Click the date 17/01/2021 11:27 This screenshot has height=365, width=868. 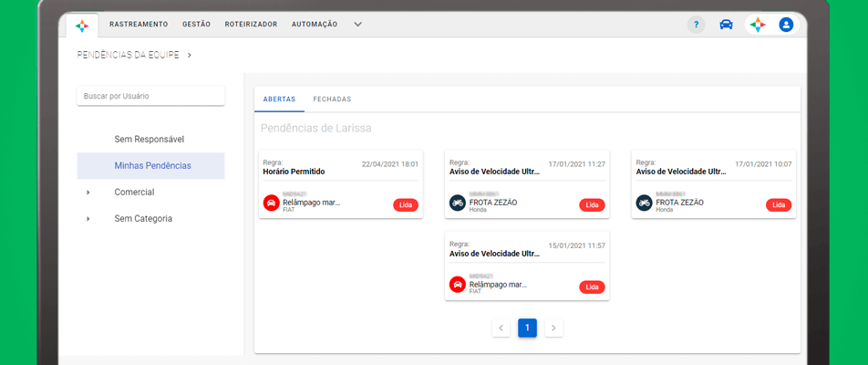577,164
